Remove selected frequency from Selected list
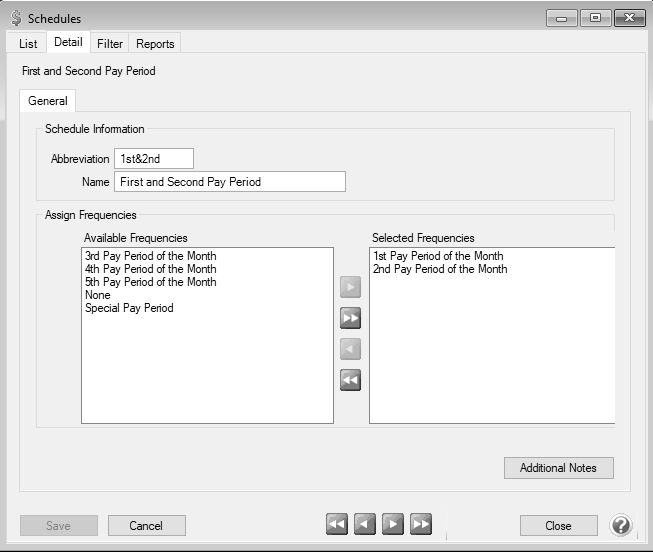Image resolution: width=653 pixels, height=552 pixels. (x=350, y=349)
